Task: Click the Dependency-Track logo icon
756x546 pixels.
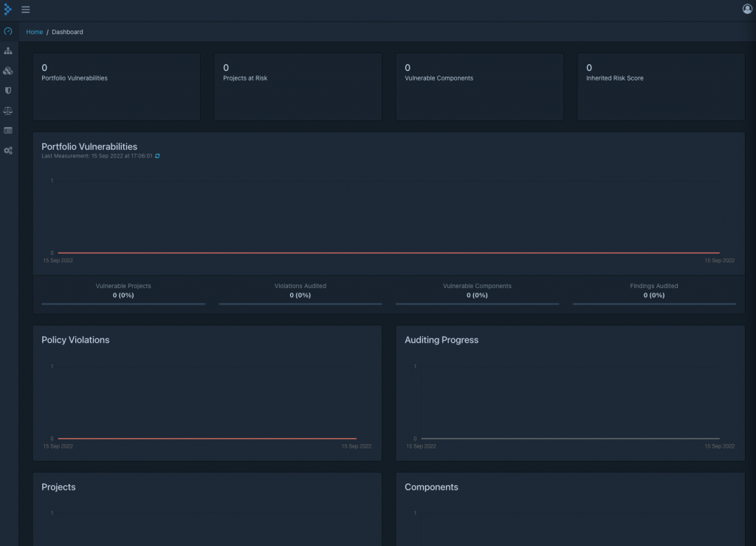Action: pos(7,10)
